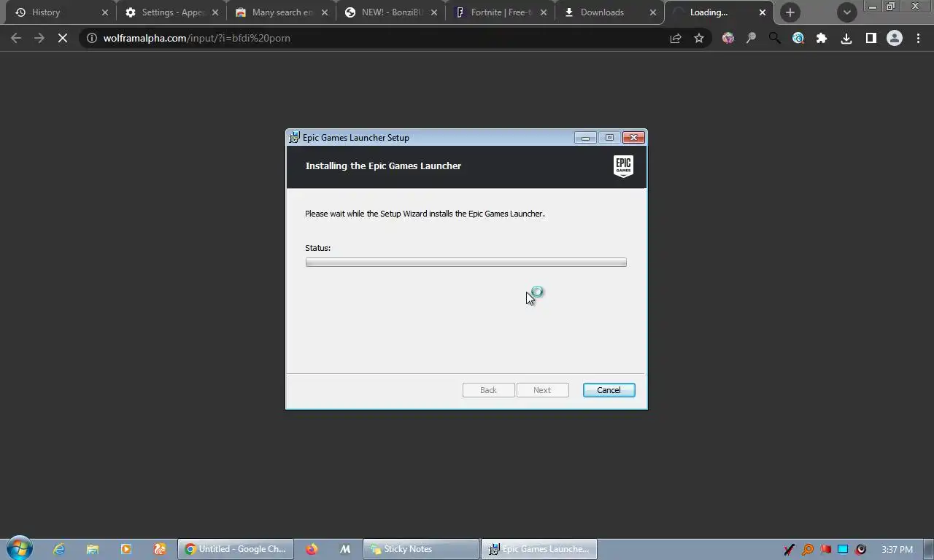The height and width of the screenshot is (560, 934).
Task: Switch to the Settings - Appearance tab
Action: pyautogui.click(x=171, y=12)
